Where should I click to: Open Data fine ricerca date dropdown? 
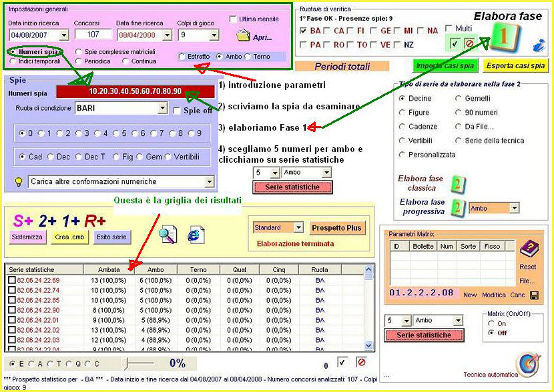(x=168, y=35)
